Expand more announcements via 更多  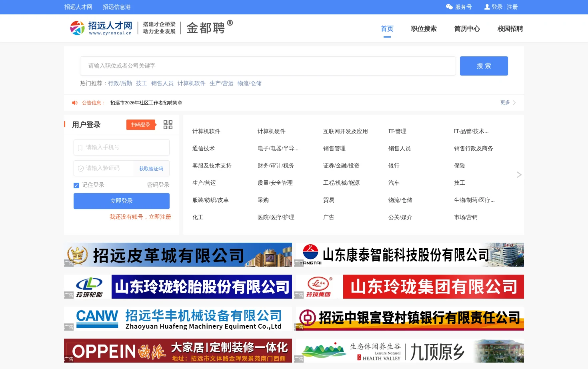[x=508, y=103]
